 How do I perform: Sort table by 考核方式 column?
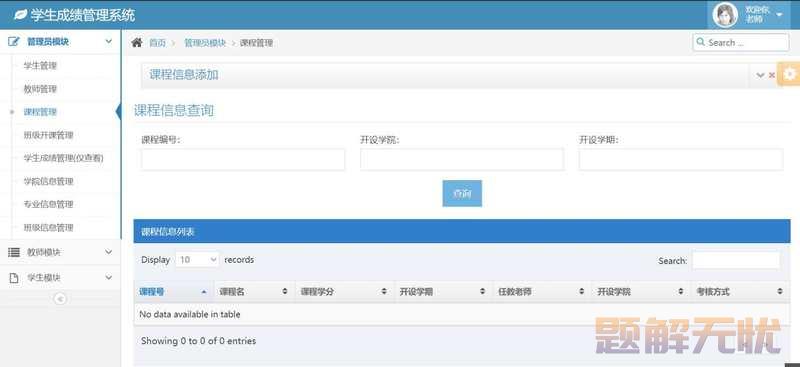pos(740,292)
